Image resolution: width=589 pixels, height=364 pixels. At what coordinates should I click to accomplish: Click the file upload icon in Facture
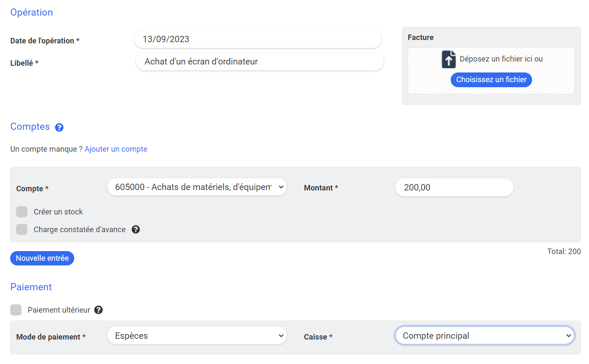pos(449,59)
